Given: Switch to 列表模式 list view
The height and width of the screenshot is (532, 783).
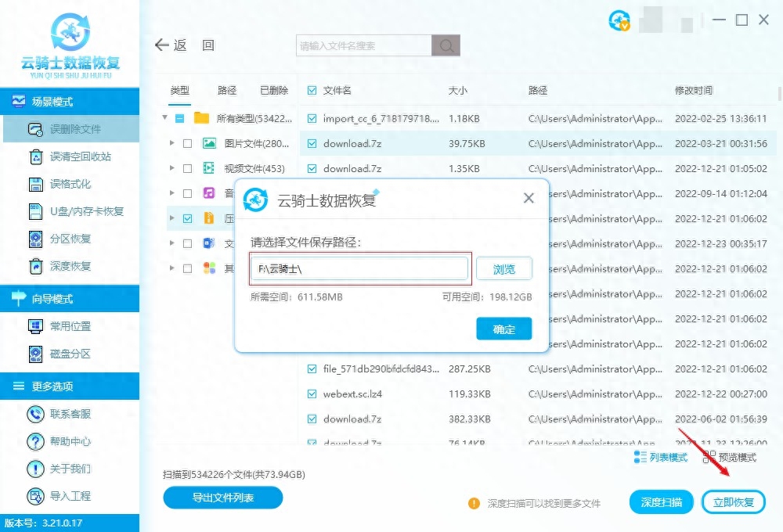Looking at the screenshot, I should pos(661,457).
